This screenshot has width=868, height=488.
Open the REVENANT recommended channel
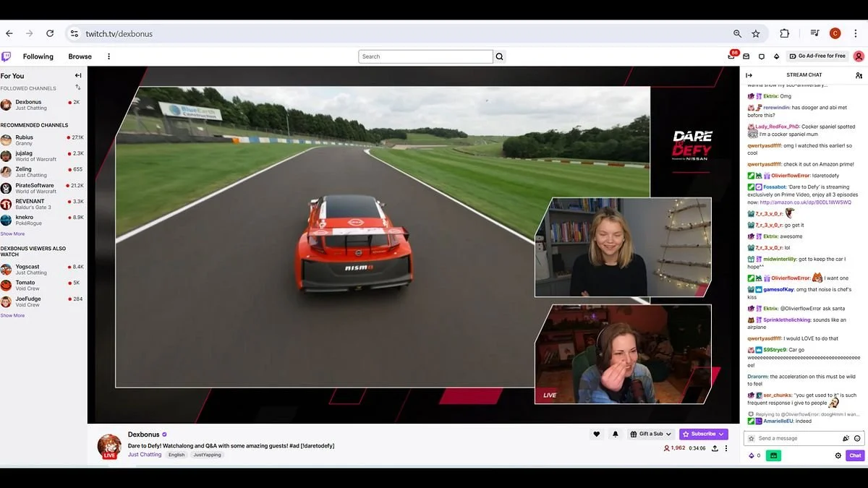[42, 204]
